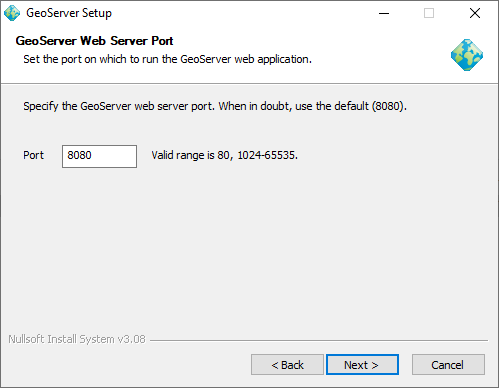Close the setup window with the X button

click(x=475, y=13)
